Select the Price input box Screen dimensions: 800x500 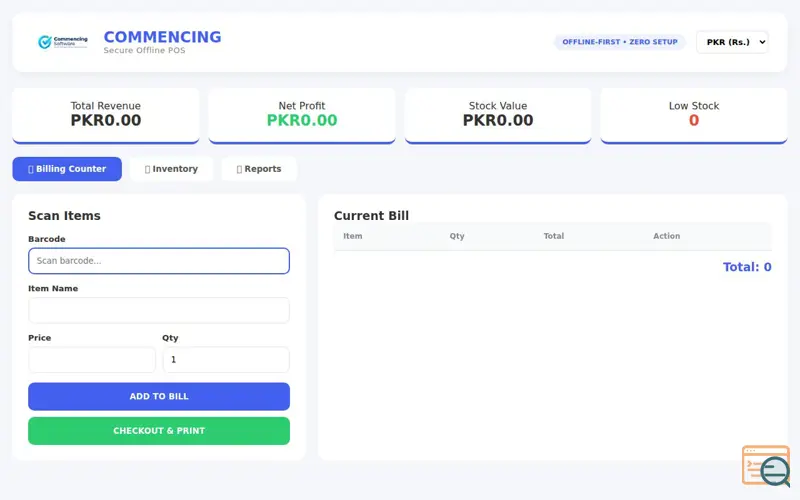point(92,360)
